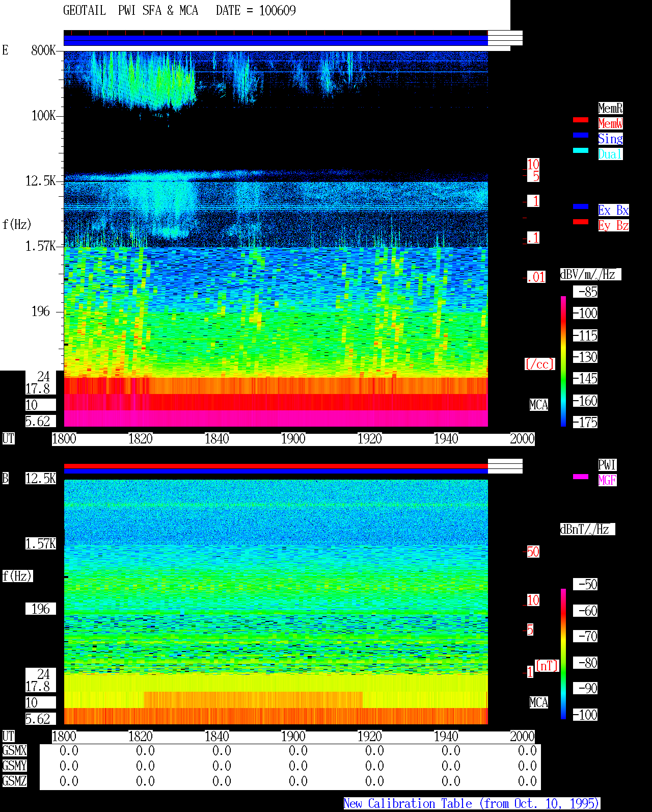652x812 pixels.
Task: Click the -115 color bar tick label
Action: [x=585, y=335]
